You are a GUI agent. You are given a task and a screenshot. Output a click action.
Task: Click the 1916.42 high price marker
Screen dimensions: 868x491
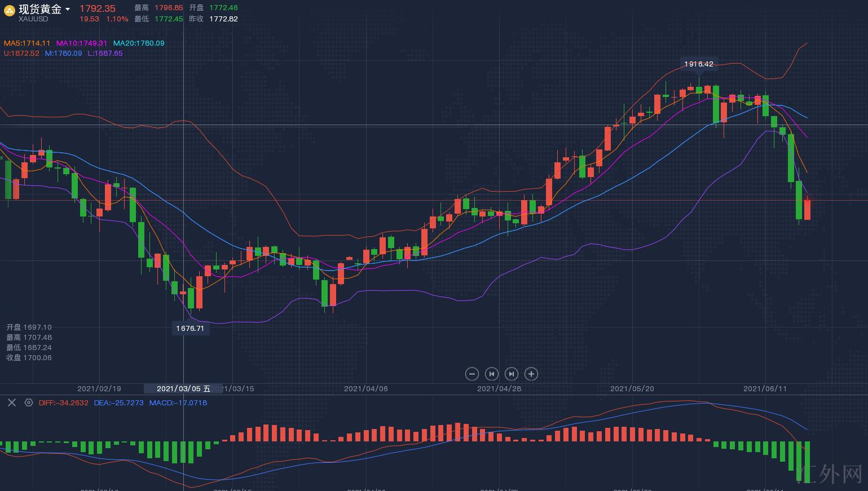pos(698,64)
